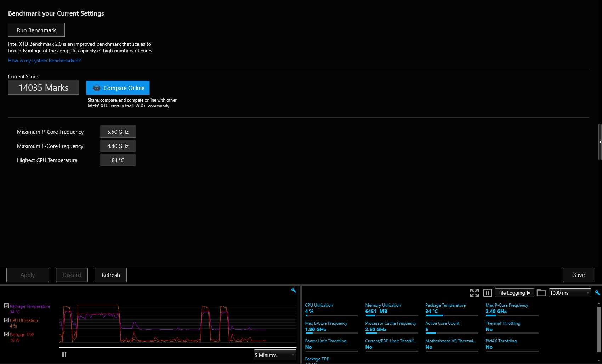Select PMAX Throttling monitor tile
The width and height of the screenshot is (602, 364).
point(512,345)
